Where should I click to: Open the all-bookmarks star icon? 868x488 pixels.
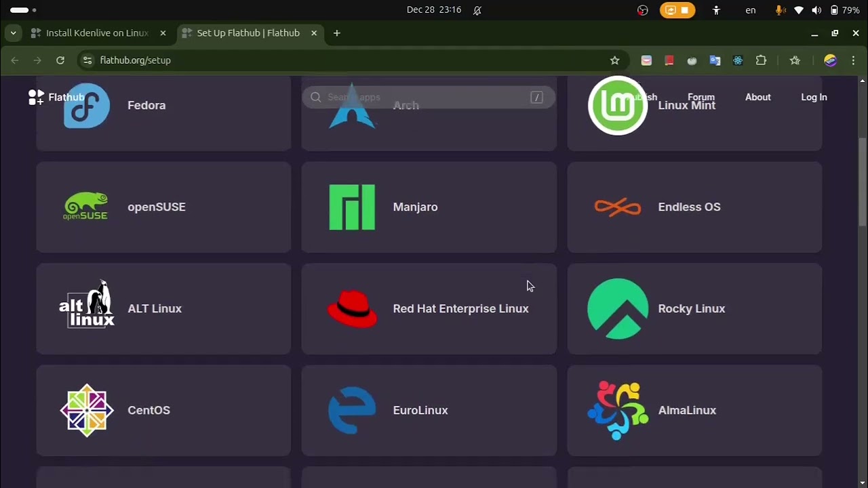[x=795, y=60]
